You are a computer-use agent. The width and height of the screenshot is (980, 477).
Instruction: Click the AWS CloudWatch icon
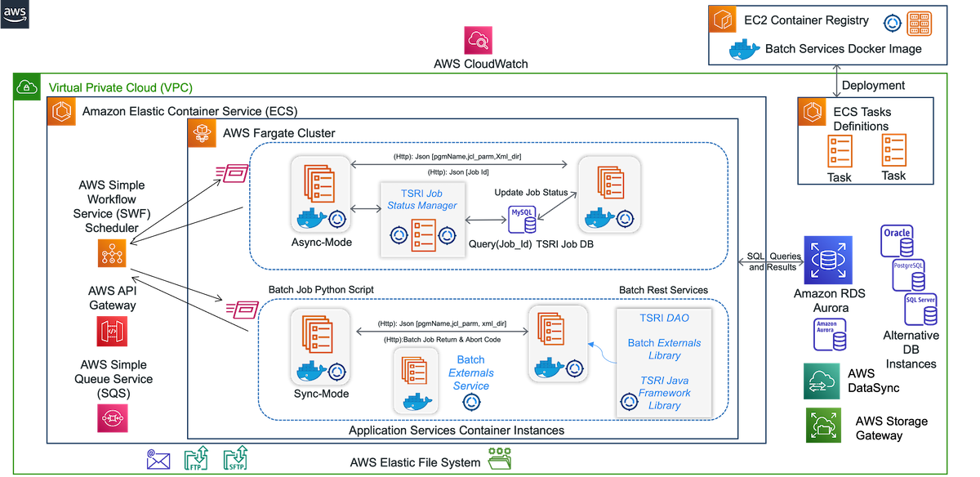pos(480,41)
